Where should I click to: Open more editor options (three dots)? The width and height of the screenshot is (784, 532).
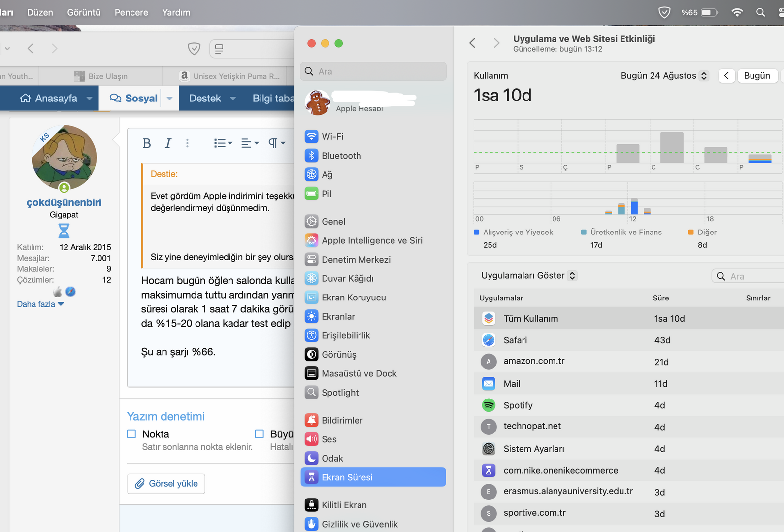pyautogui.click(x=187, y=143)
